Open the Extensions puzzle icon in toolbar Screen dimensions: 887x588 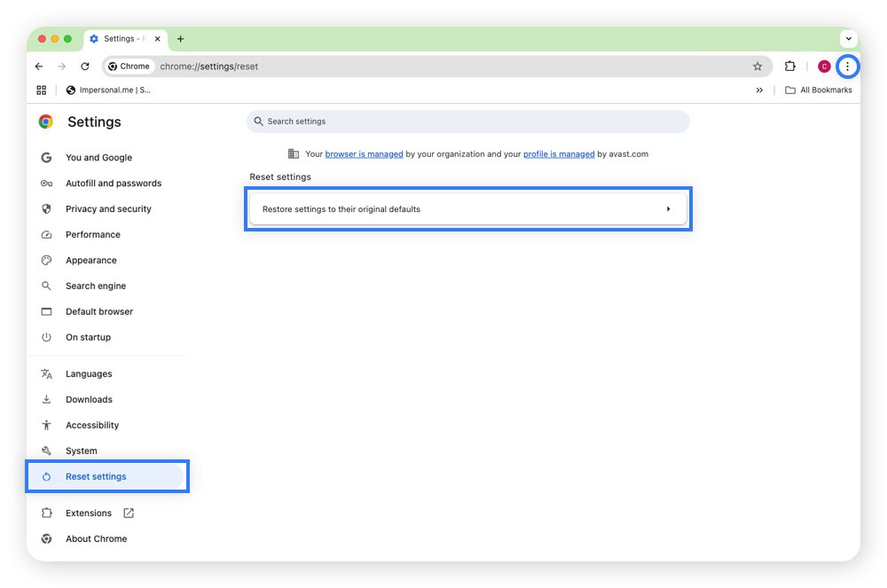point(790,67)
